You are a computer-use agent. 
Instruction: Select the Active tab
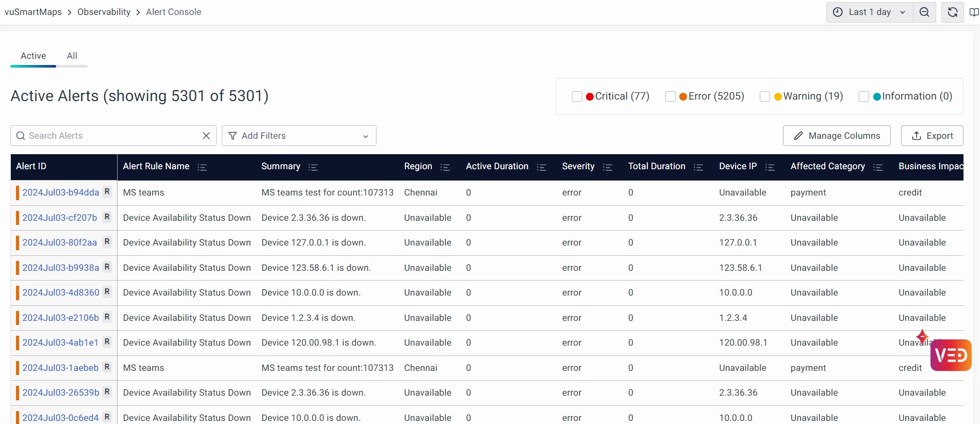point(34,56)
